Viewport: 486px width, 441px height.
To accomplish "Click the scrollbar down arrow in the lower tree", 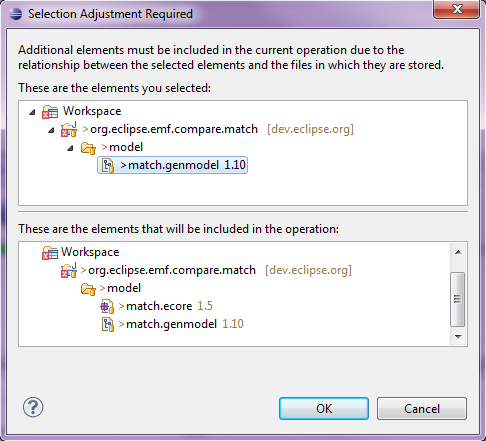I will 458,337.
